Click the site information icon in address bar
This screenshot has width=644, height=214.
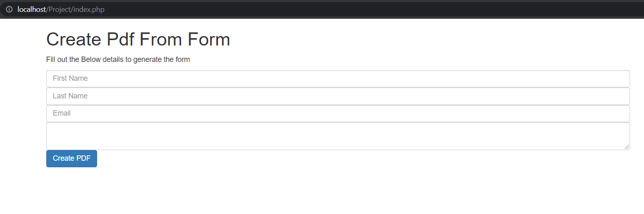9,9
